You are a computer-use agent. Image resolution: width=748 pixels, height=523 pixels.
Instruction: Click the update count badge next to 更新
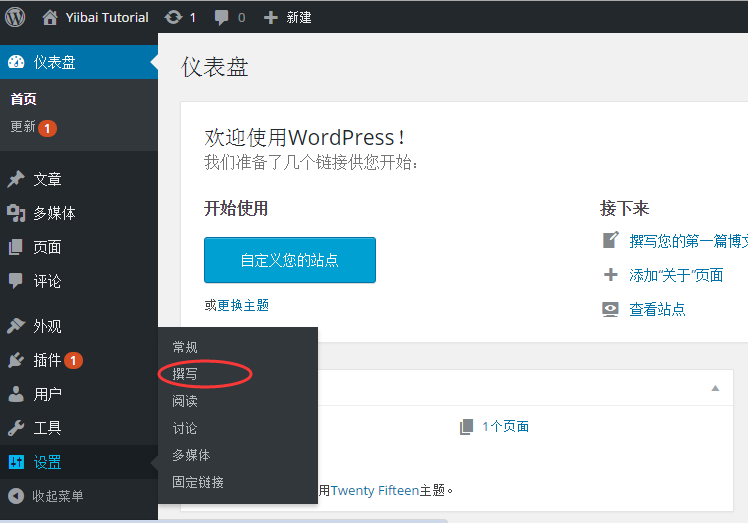point(47,128)
